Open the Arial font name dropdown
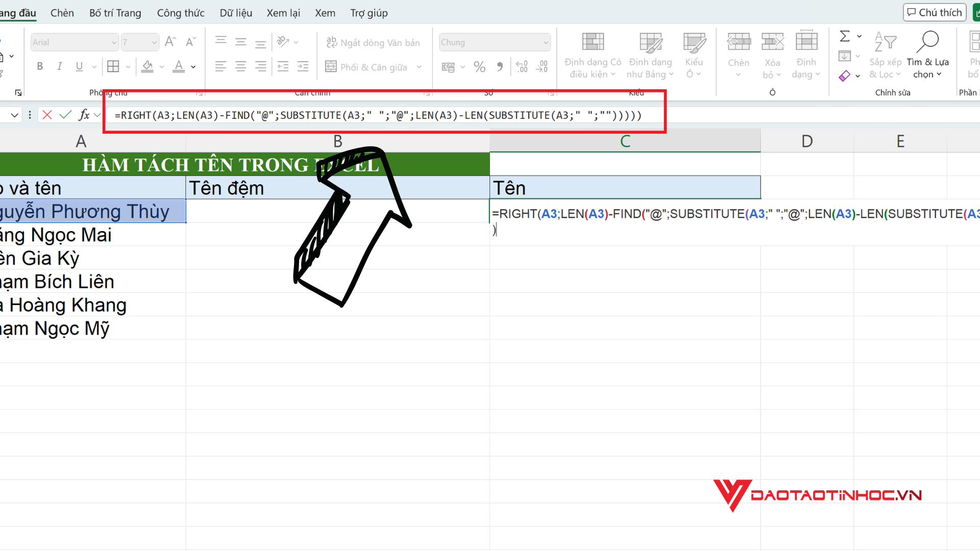 pyautogui.click(x=114, y=42)
